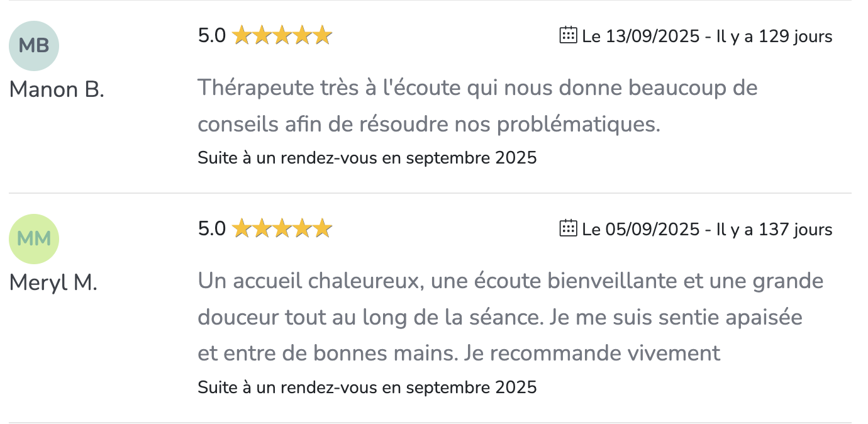This screenshot has width=868, height=424.
Task: Click the date text 'Le 13/09/2025'
Action: click(640, 36)
